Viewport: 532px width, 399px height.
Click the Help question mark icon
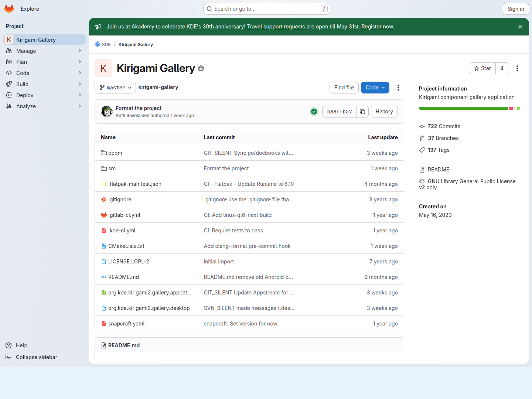[8, 345]
